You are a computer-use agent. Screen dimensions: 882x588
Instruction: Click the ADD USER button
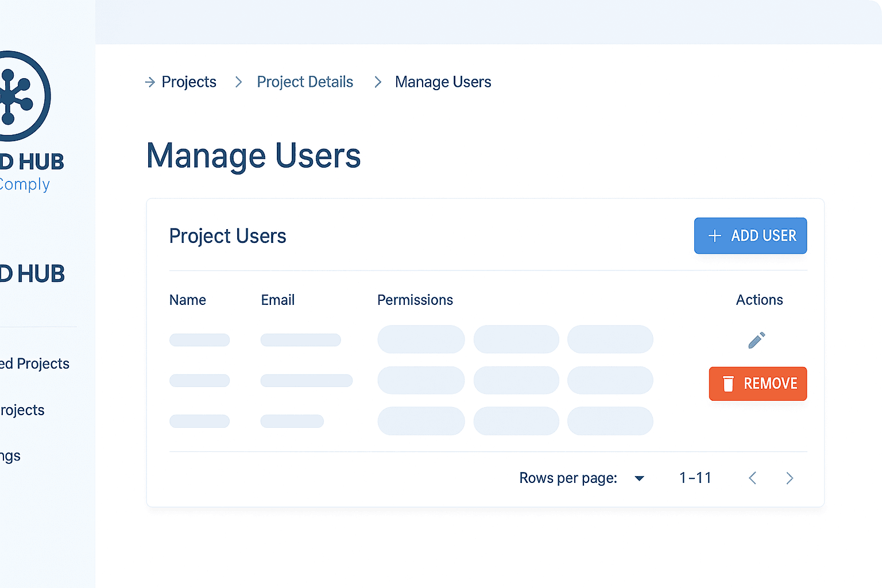coord(751,235)
